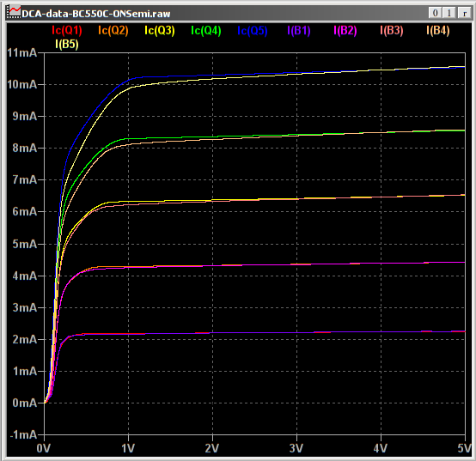This screenshot has height=461, width=476.
Task: Select the I(B5) trace label
Action: 67,45
